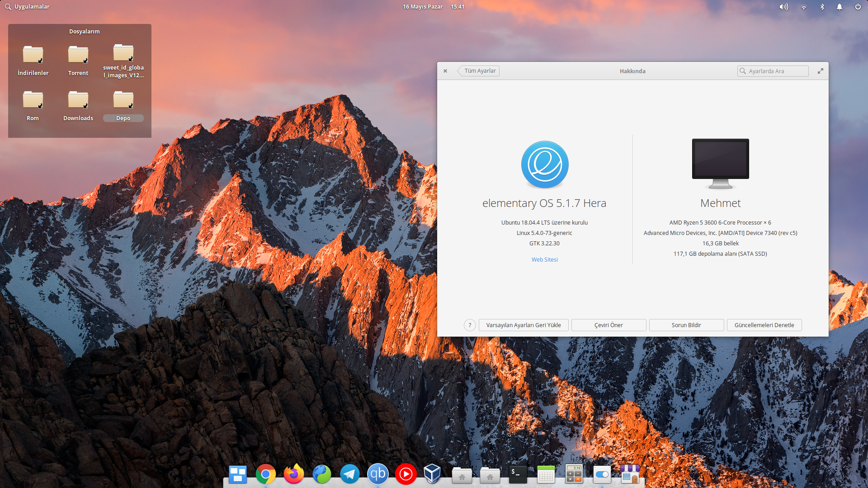
Task: Click the AMD Ryzen 5 3600 processor text
Action: (x=720, y=222)
